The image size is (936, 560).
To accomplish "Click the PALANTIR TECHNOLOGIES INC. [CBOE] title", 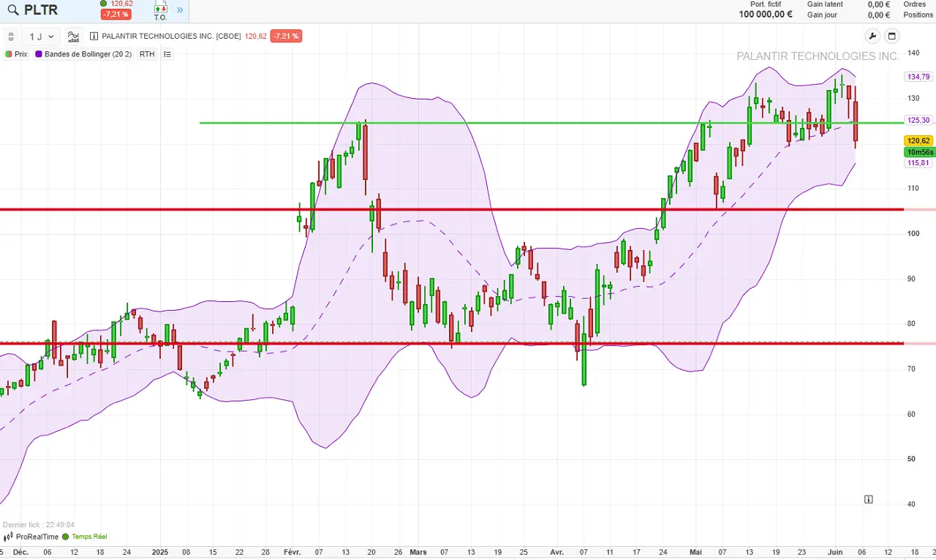I will 172,37.
